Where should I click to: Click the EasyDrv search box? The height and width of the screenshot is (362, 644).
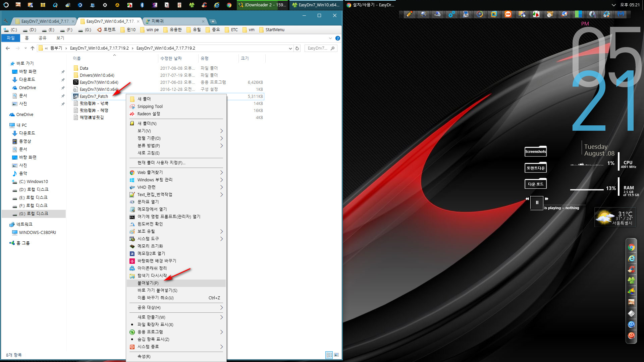tap(320, 48)
